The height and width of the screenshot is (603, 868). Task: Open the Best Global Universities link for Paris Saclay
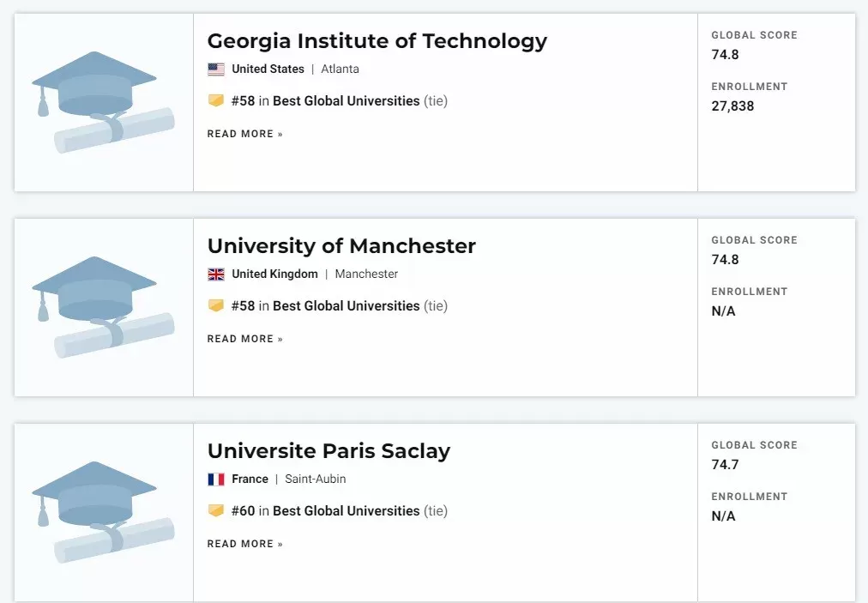click(x=346, y=510)
